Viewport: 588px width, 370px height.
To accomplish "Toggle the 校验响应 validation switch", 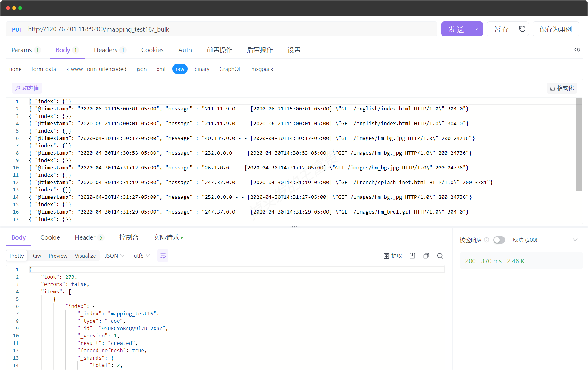I will [x=499, y=240].
